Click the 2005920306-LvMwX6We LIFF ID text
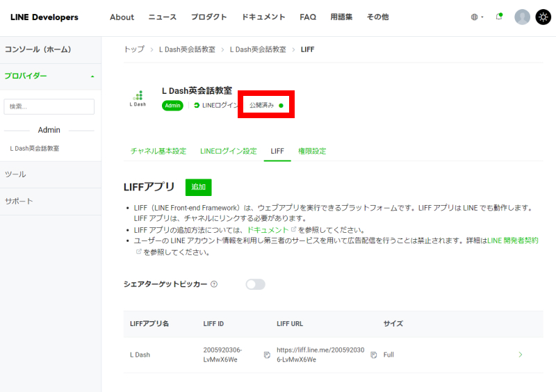556x392 pixels. 222,354
